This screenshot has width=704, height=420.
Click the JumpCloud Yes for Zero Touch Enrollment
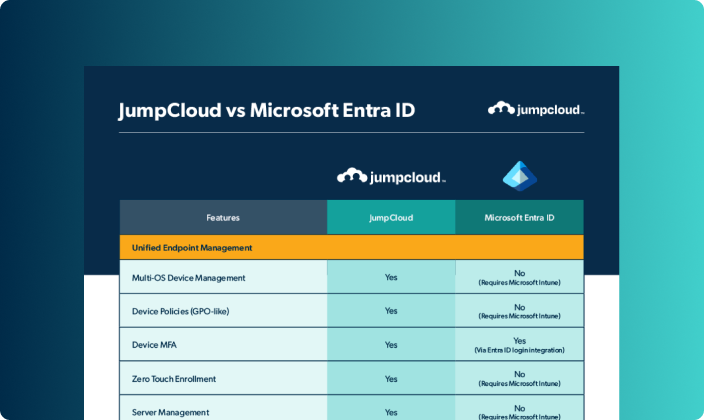[x=391, y=379]
